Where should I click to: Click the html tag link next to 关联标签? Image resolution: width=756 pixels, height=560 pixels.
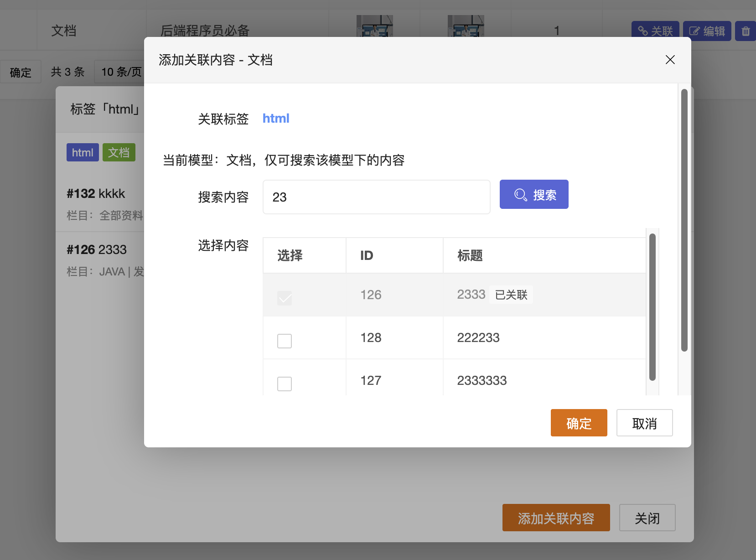276,119
